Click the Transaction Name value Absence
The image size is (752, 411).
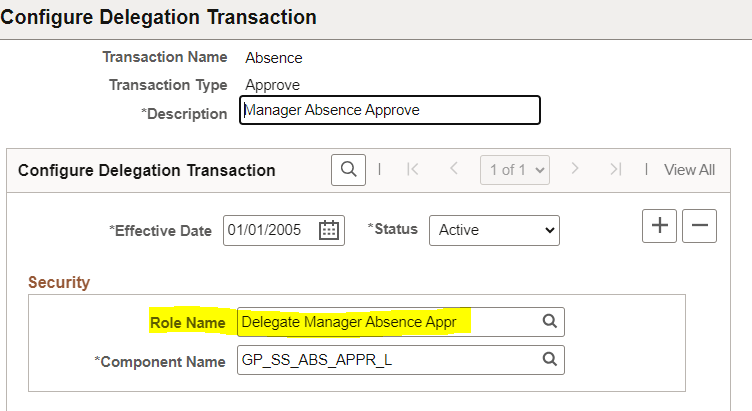coord(274,58)
